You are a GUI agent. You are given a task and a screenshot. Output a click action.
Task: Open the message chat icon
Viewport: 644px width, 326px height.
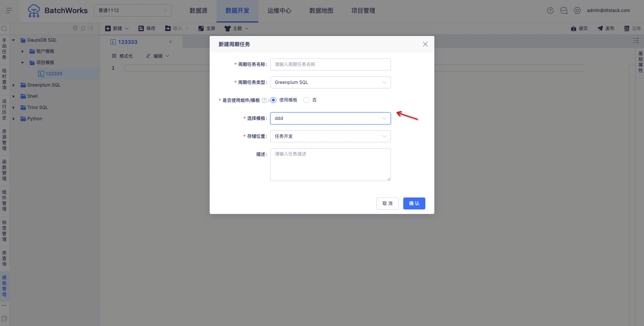point(563,10)
